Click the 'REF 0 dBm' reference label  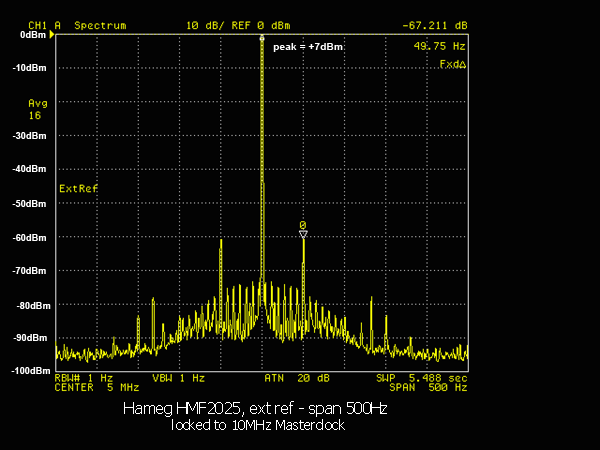click(261, 26)
